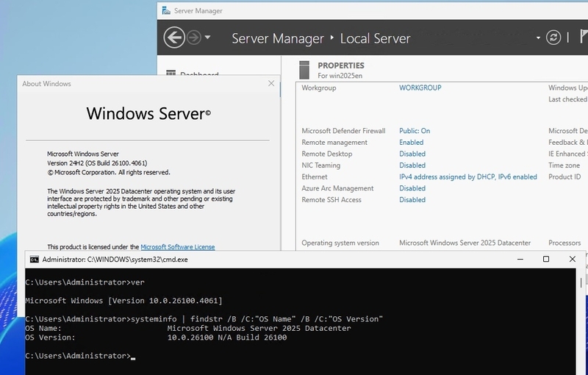Click 'For win2025en' subtitle text

coord(340,76)
